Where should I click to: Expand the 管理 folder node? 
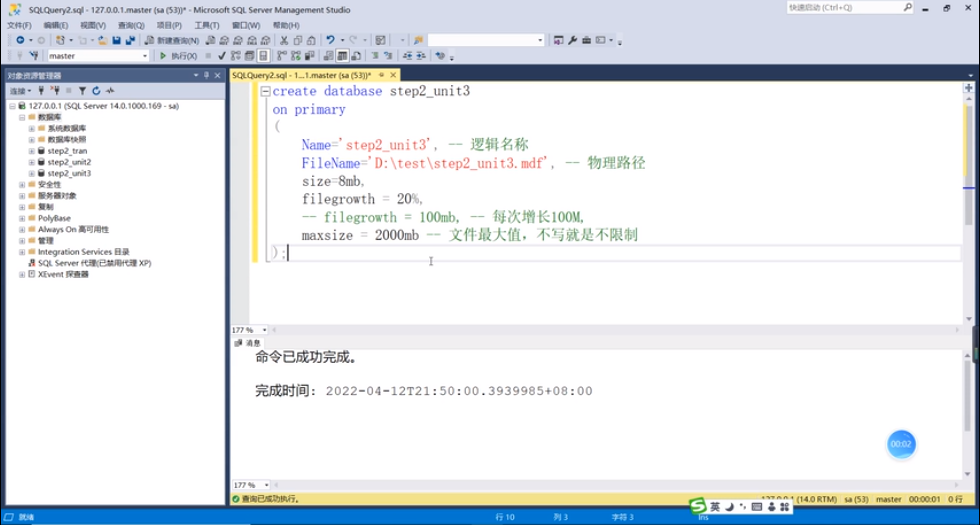(x=22, y=241)
